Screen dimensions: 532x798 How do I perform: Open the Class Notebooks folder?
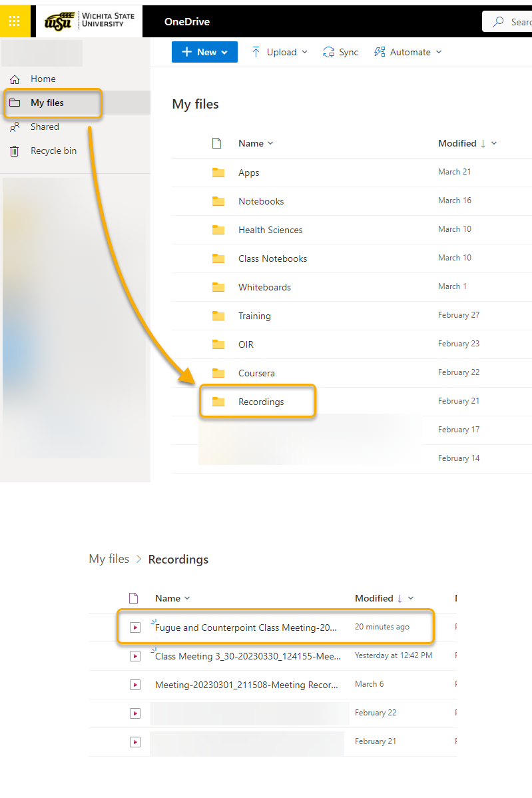(x=272, y=258)
